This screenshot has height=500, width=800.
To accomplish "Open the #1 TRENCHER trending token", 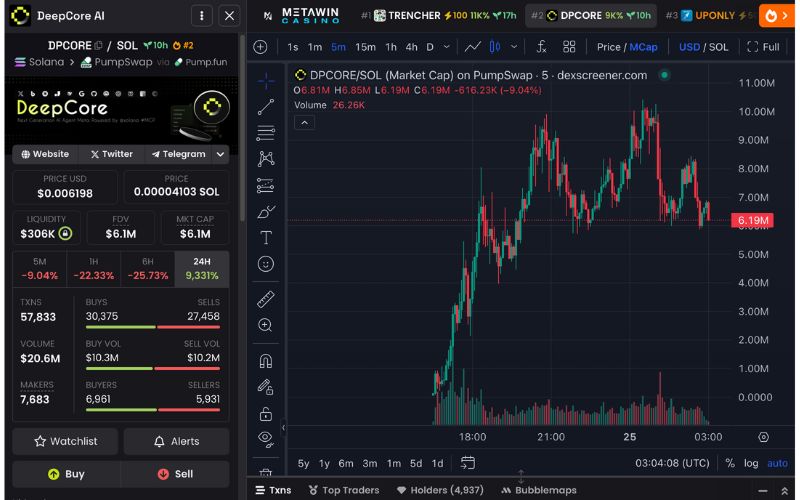I will point(439,16).
